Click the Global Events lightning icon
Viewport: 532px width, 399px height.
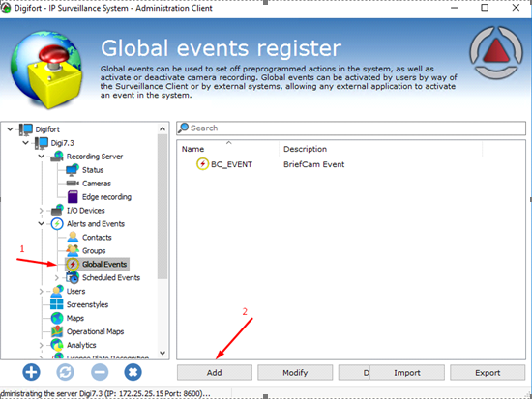73,264
